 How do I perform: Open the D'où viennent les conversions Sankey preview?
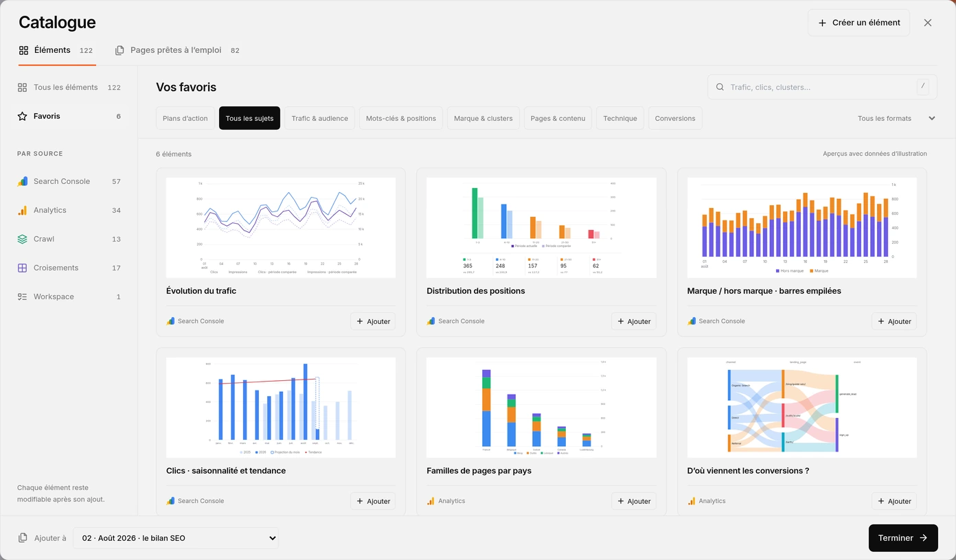click(x=801, y=408)
